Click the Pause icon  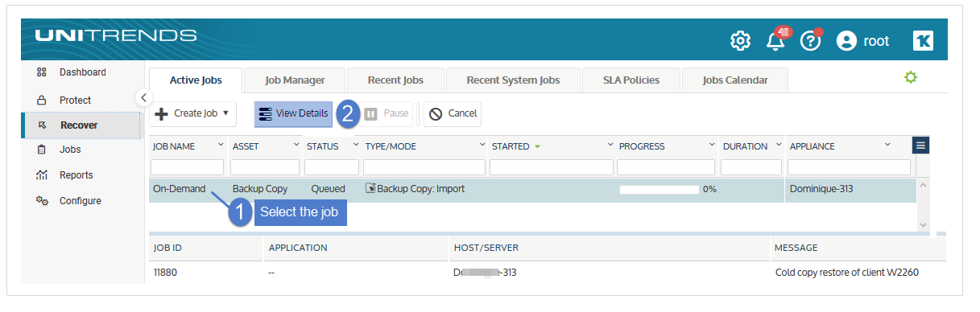(x=370, y=114)
